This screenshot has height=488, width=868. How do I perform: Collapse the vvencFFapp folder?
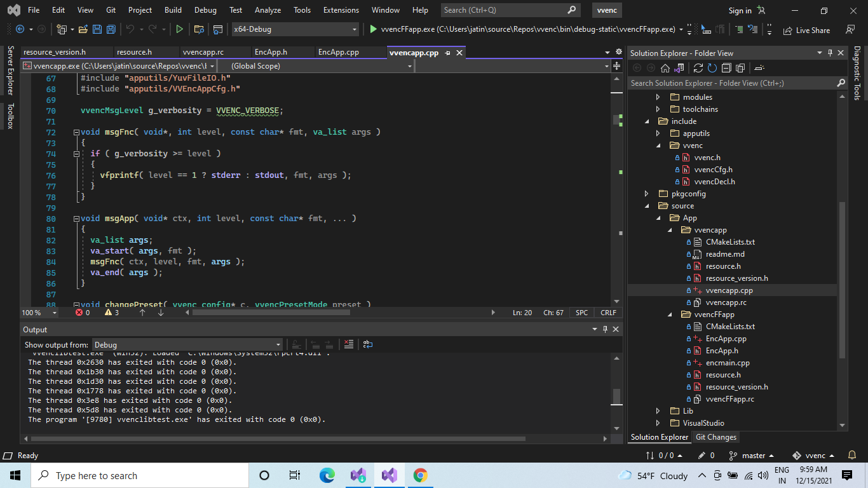(669, 314)
